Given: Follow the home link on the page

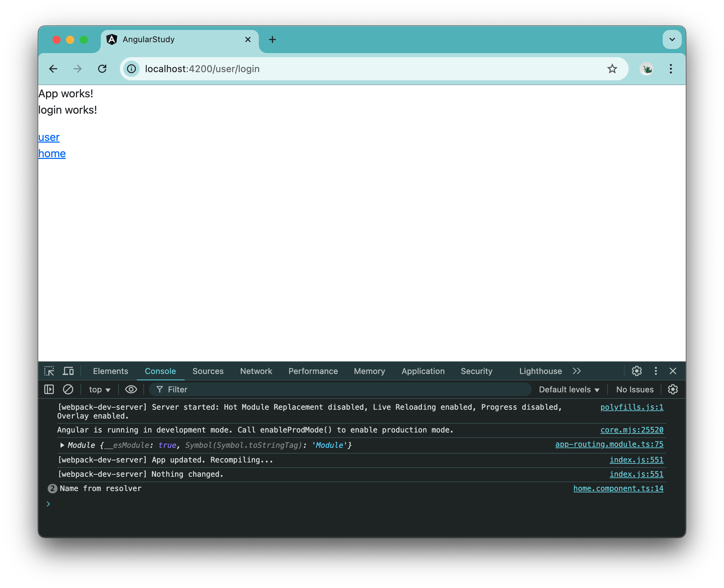Looking at the screenshot, I should pyautogui.click(x=52, y=153).
